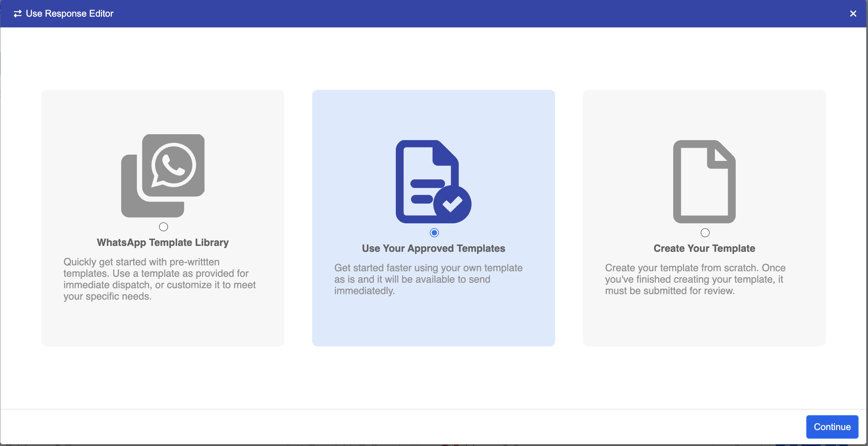Image resolution: width=868 pixels, height=446 pixels.
Task: Click the checkmark badge on document icon
Action: tap(452, 204)
